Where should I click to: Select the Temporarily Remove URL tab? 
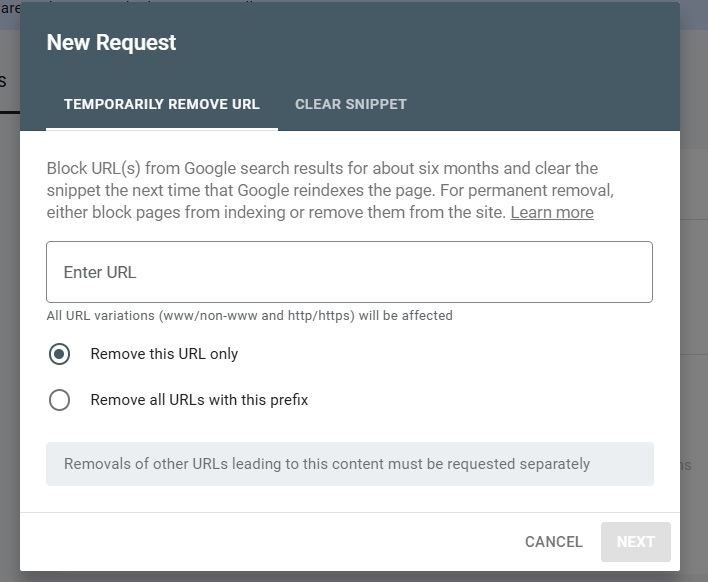pyautogui.click(x=161, y=104)
